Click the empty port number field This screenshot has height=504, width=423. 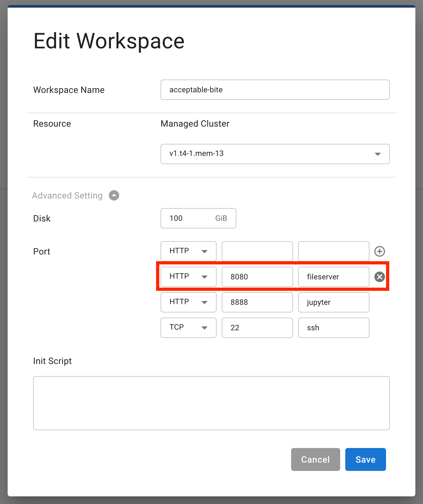[257, 251]
